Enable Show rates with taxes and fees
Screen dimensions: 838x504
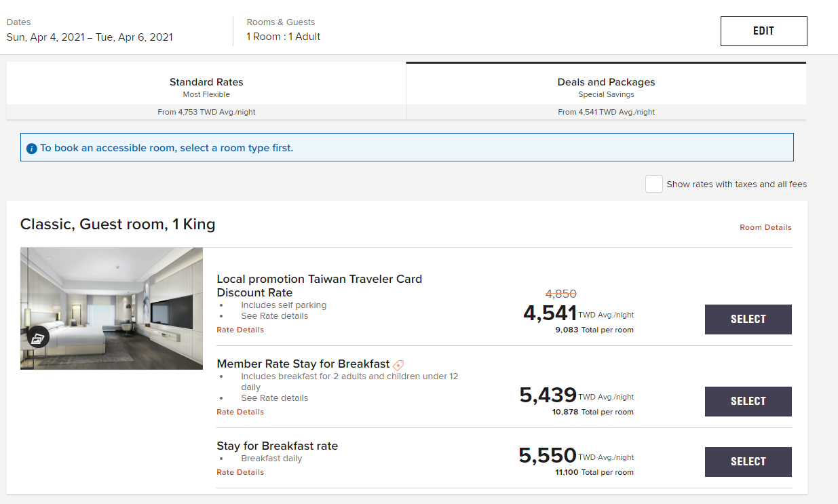pyautogui.click(x=653, y=184)
